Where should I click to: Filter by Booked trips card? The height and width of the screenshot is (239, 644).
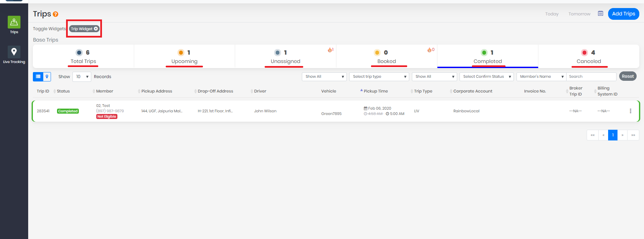tap(387, 57)
